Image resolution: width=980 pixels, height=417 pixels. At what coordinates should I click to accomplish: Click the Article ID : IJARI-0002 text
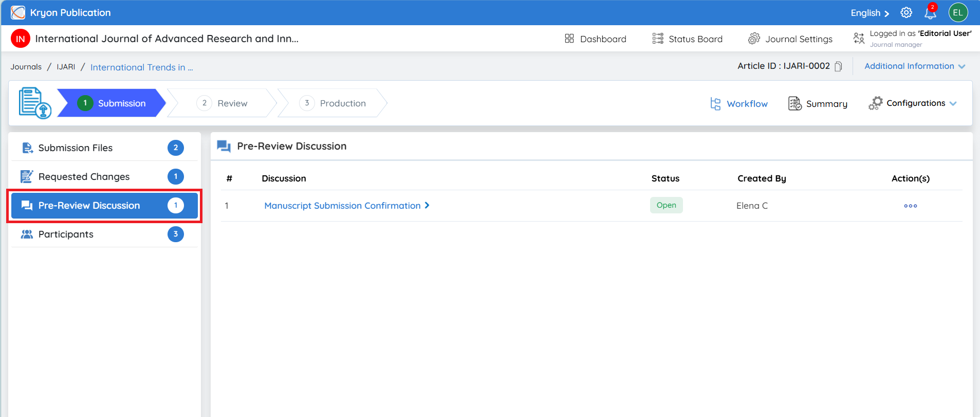784,66
